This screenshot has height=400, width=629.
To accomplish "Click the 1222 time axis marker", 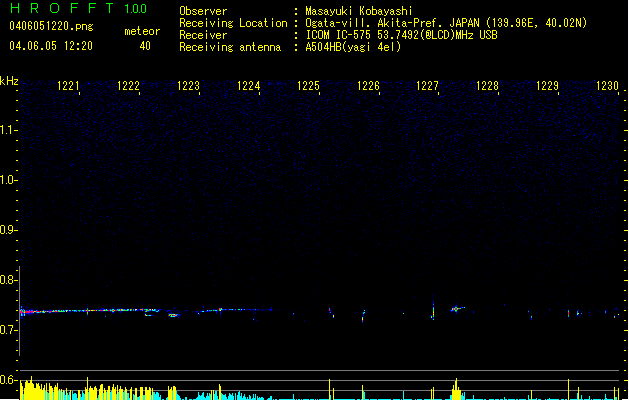I will (128, 86).
